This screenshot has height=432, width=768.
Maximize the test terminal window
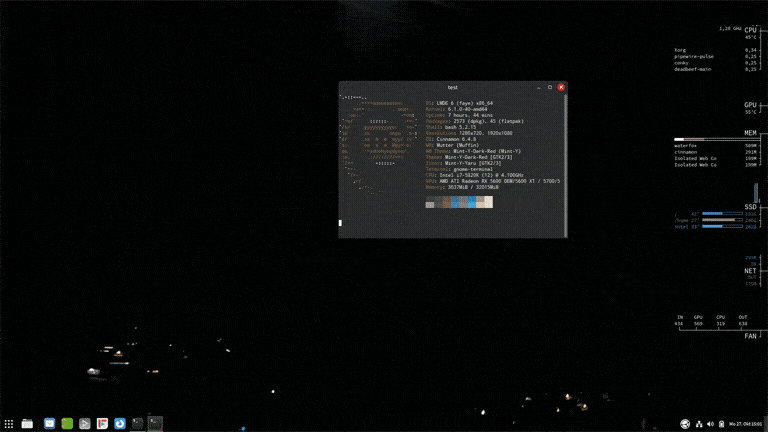[550, 88]
